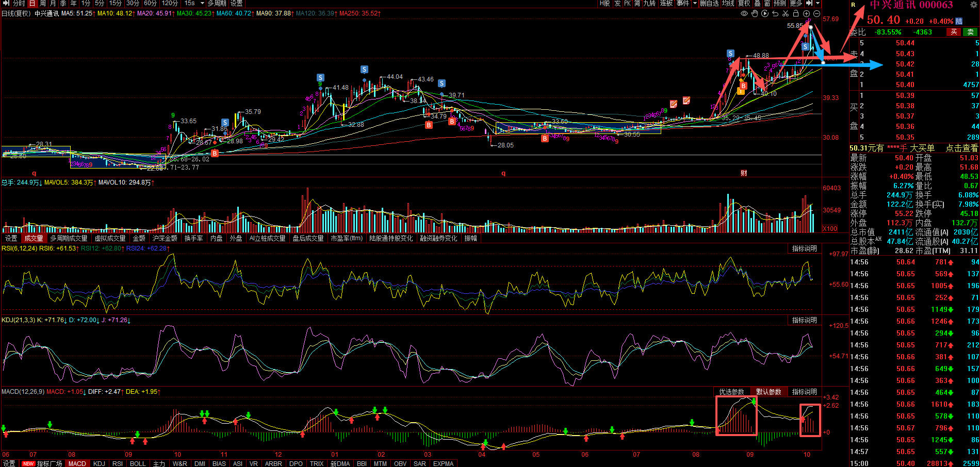Open the 指标广场 indicator plaza

[x=50, y=463]
